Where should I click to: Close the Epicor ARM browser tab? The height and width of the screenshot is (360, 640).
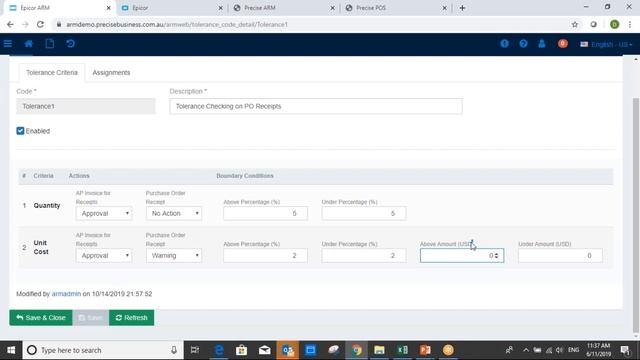109,8
